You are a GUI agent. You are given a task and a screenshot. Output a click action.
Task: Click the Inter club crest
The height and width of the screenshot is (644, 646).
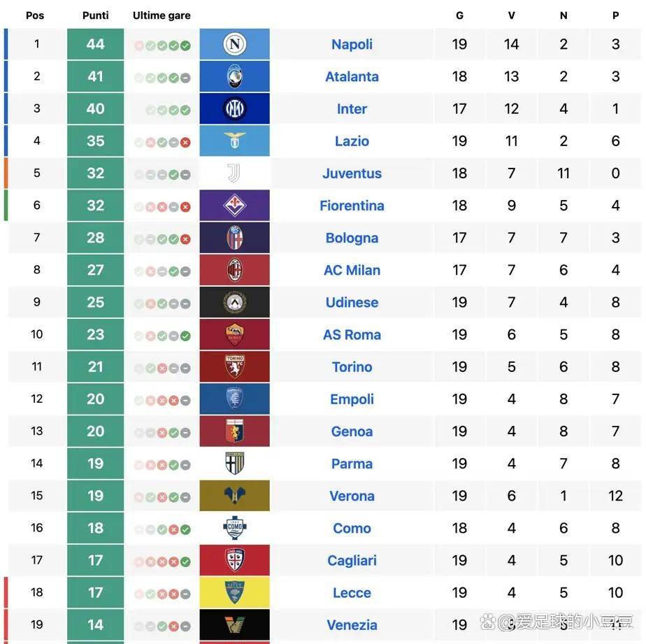pyautogui.click(x=234, y=108)
